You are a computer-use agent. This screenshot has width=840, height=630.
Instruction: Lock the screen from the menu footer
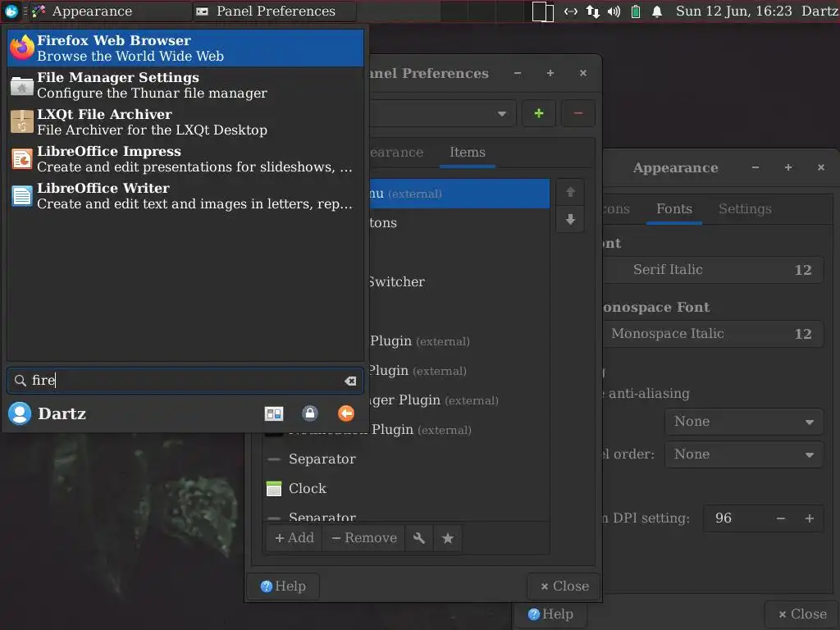click(309, 413)
